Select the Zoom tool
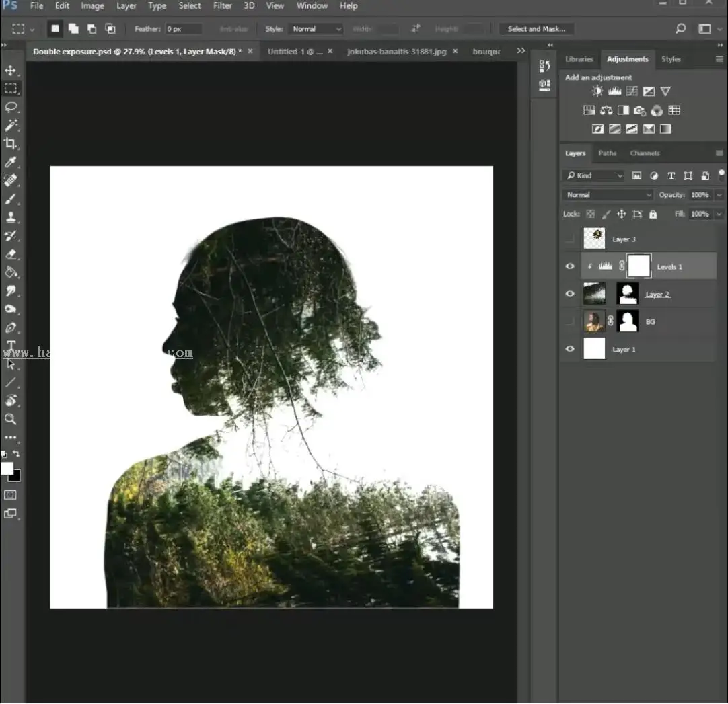 point(11,419)
